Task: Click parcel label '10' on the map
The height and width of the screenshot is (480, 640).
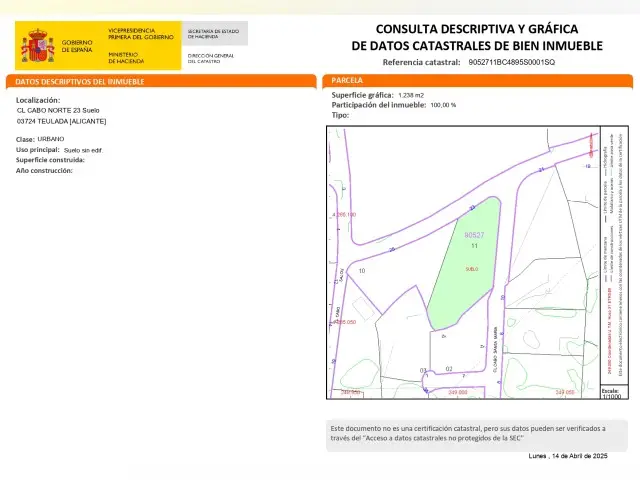Action: (362, 271)
